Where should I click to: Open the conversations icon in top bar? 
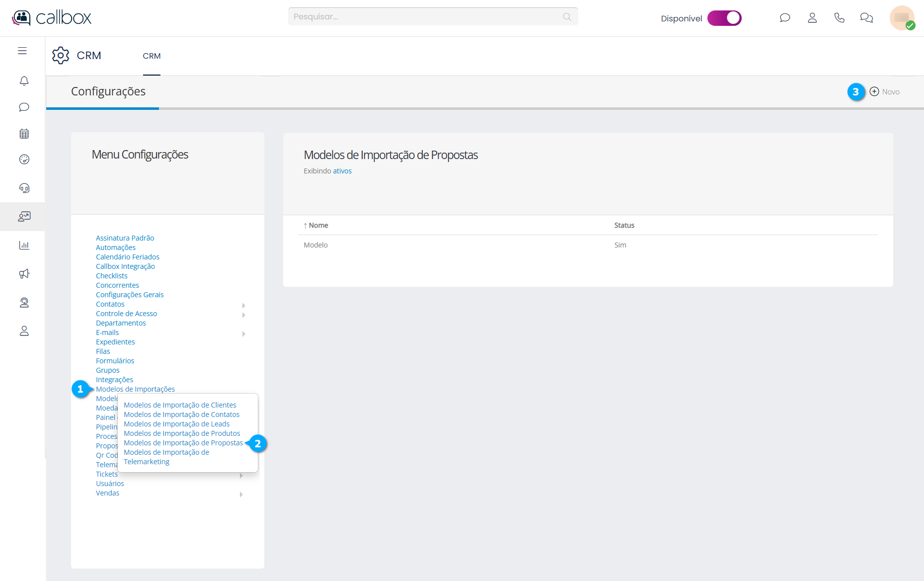866,18
